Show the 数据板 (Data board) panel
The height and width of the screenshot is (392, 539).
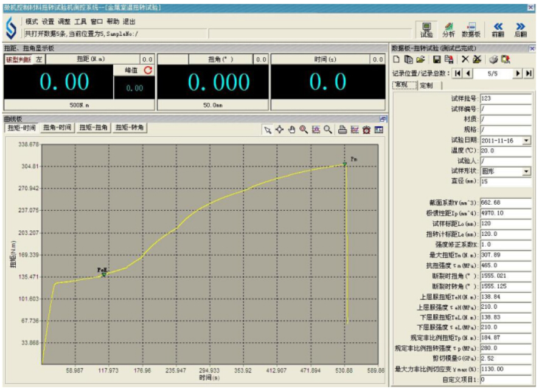471,30
